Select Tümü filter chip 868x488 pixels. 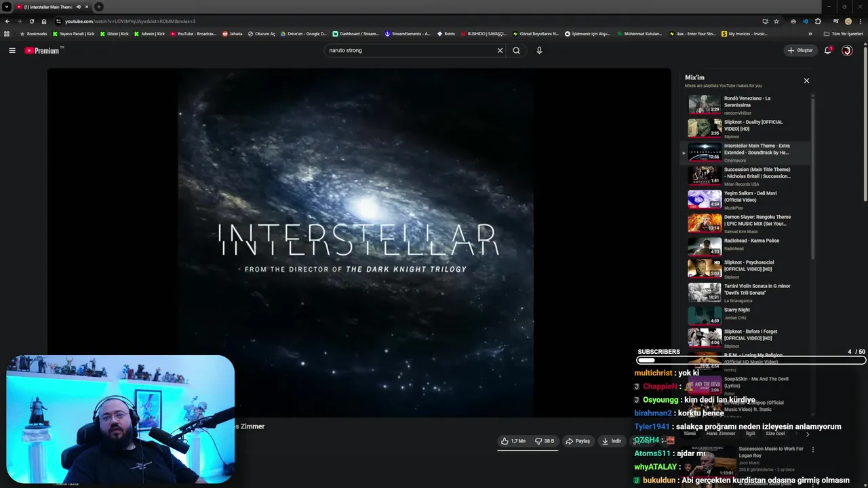pos(690,433)
